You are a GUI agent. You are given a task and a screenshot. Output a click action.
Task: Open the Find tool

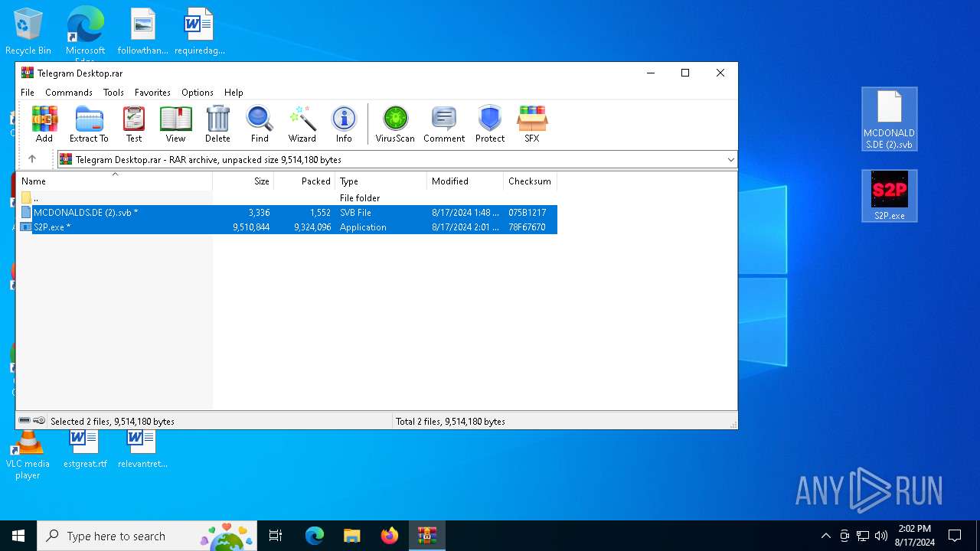coord(260,124)
